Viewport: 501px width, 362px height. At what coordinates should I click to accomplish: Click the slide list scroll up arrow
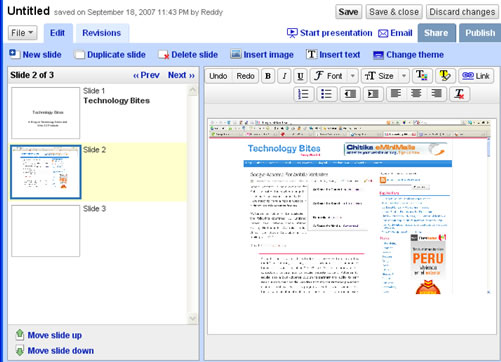[x=193, y=91]
